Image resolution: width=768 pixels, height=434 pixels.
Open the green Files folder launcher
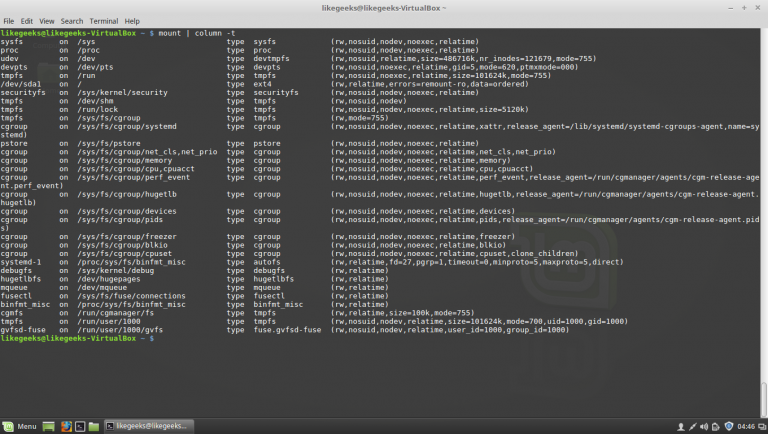(94, 427)
